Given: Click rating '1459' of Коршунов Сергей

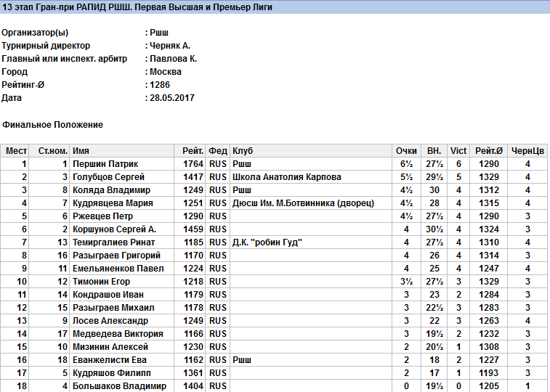Looking at the screenshot, I should point(193,229).
